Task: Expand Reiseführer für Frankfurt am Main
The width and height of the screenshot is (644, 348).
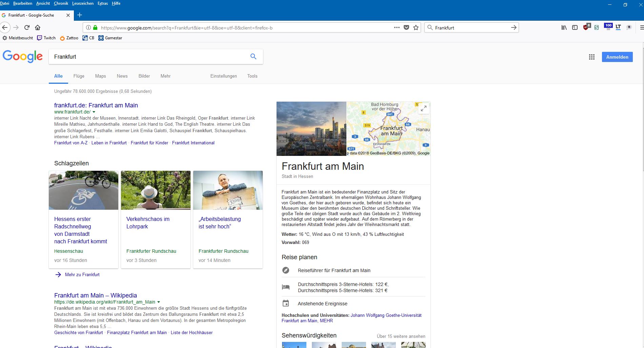Action: tap(354, 270)
